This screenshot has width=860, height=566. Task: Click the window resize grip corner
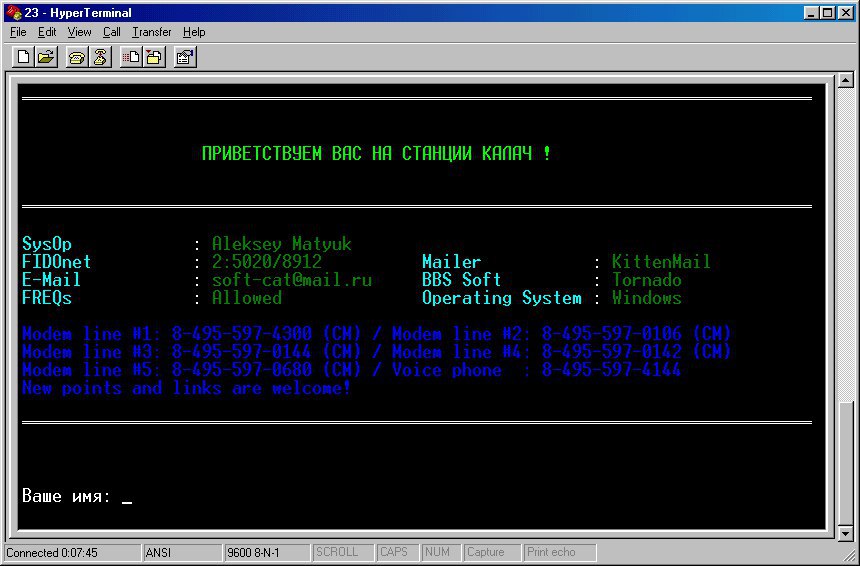click(x=850, y=554)
